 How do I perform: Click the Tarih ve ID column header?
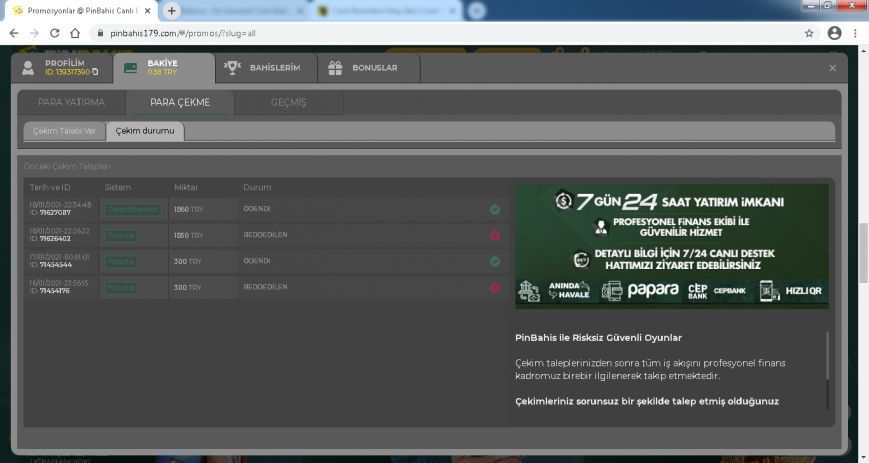point(50,187)
